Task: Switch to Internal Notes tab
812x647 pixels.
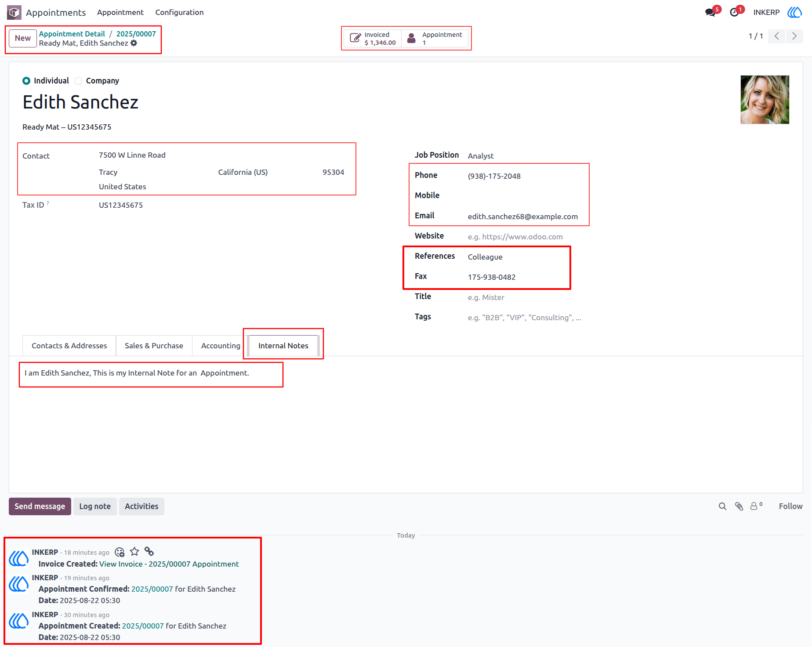Action: click(x=283, y=346)
